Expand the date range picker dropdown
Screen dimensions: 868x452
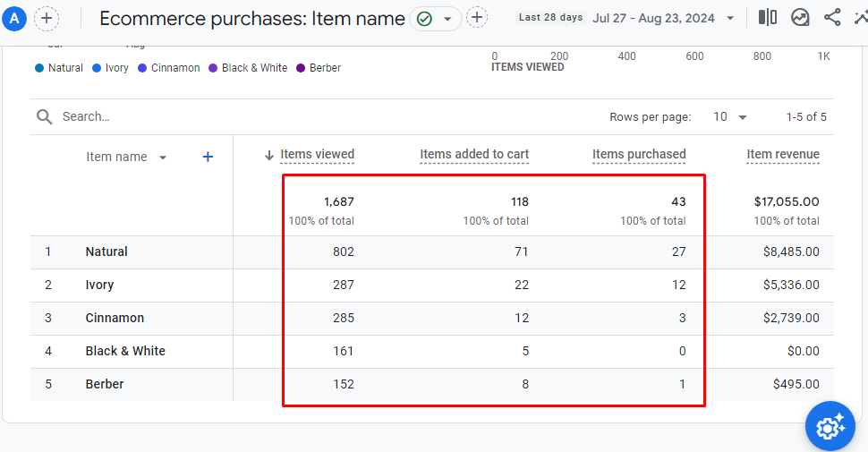pos(730,19)
